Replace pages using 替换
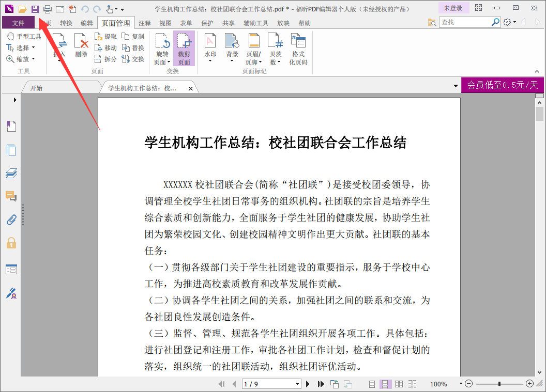The width and height of the screenshot is (546, 392). 133,48
